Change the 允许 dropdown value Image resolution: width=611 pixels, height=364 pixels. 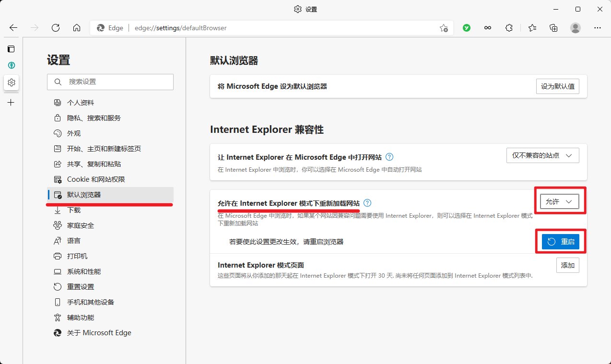pyautogui.click(x=559, y=201)
